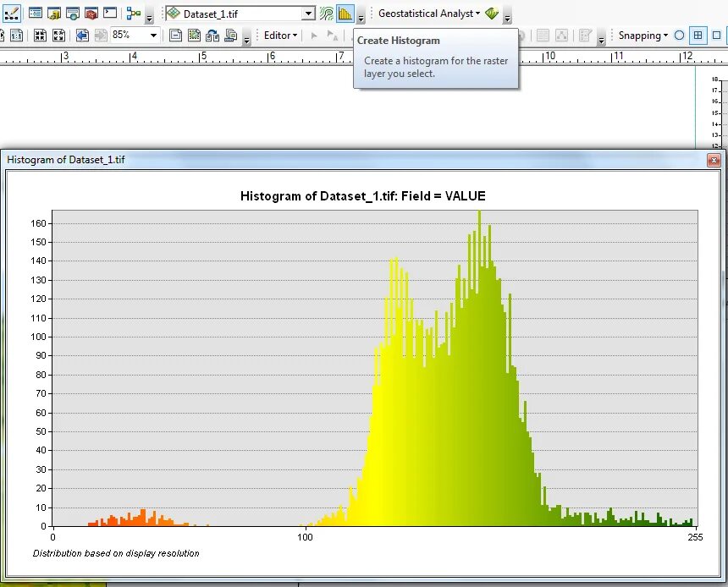The image size is (728, 587).
Task: Click the fixed zoom in layout icon
Action: click(x=40, y=36)
